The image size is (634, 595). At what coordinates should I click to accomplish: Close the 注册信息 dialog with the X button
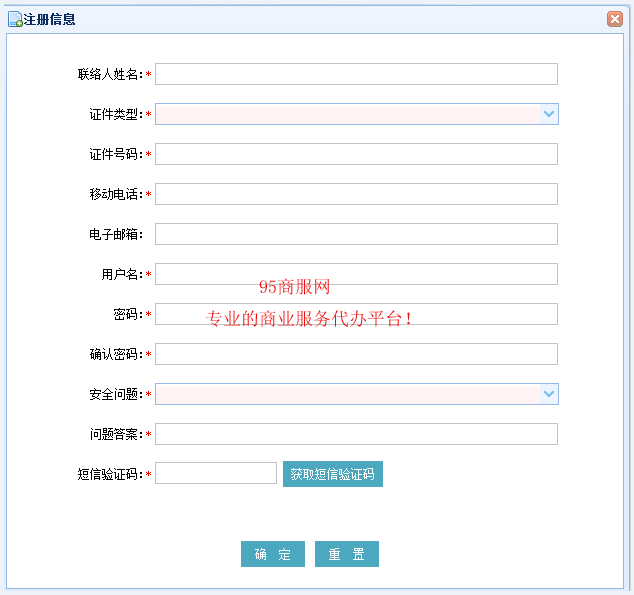click(615, 19)
